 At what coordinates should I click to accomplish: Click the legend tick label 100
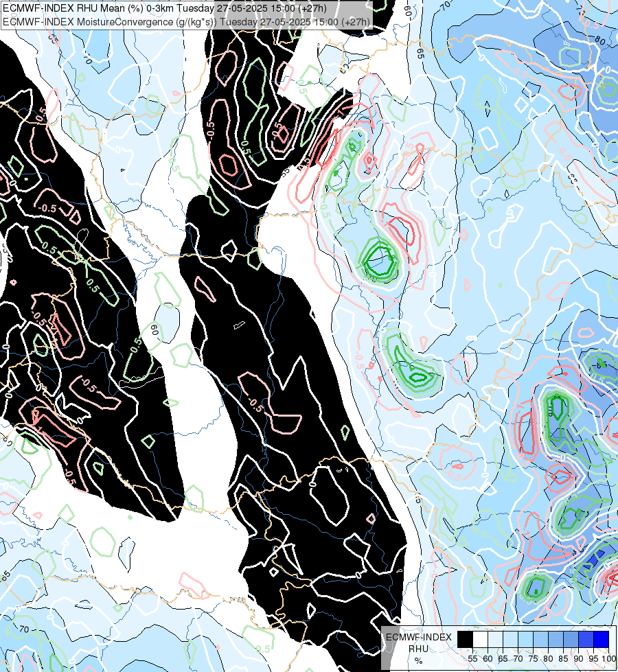pyautogui.click(x=608, y=659)
